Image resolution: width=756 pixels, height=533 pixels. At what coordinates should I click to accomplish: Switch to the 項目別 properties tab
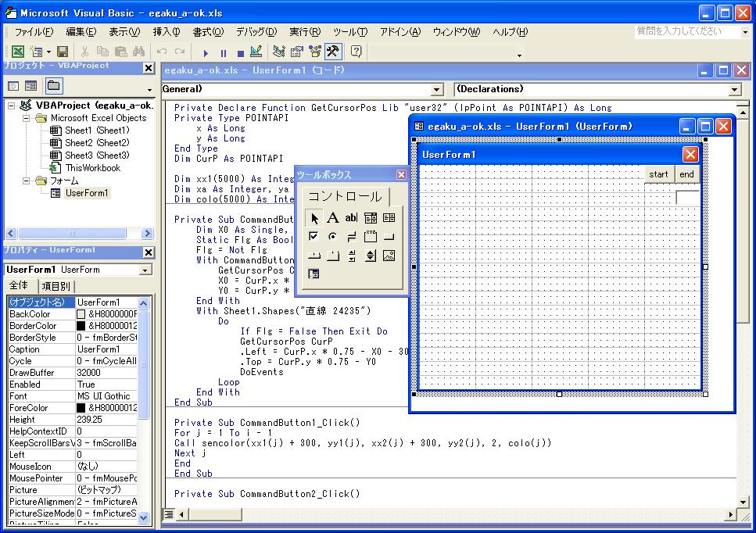[56, 286]
